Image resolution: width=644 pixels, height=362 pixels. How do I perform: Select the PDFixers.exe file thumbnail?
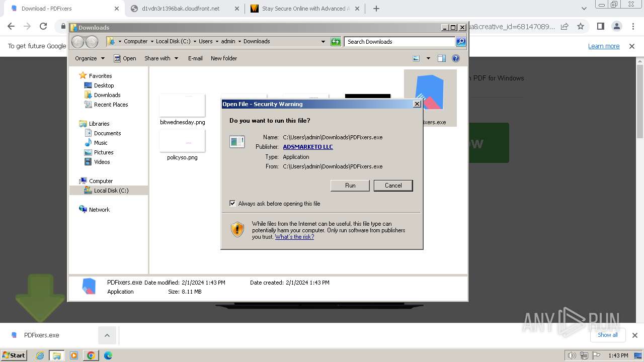tap(430, 98)
